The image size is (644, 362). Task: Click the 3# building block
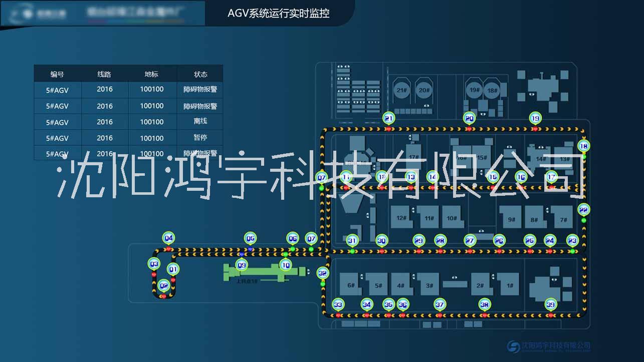[x=428, y=284]
